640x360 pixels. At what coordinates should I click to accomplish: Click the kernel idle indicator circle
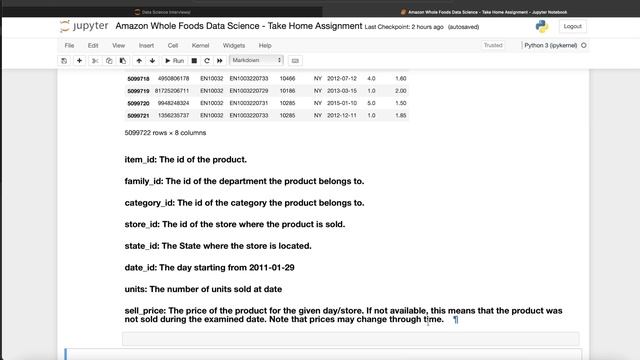584,45
